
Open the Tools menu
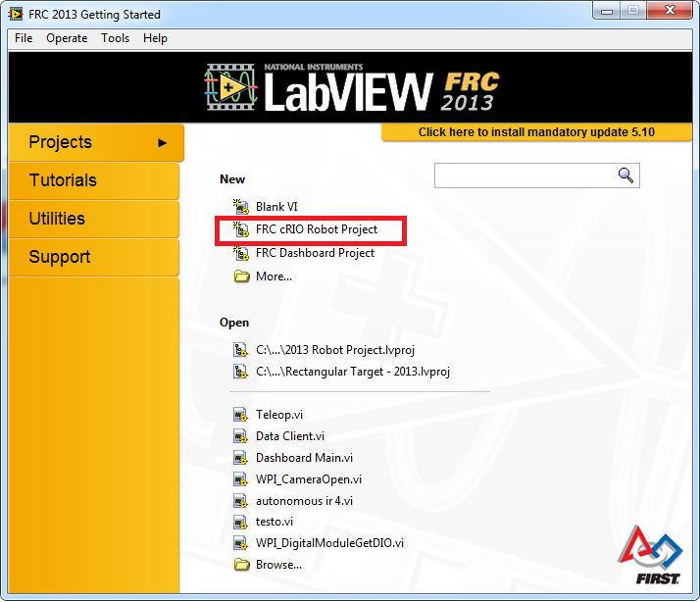[x=115, y=38]
